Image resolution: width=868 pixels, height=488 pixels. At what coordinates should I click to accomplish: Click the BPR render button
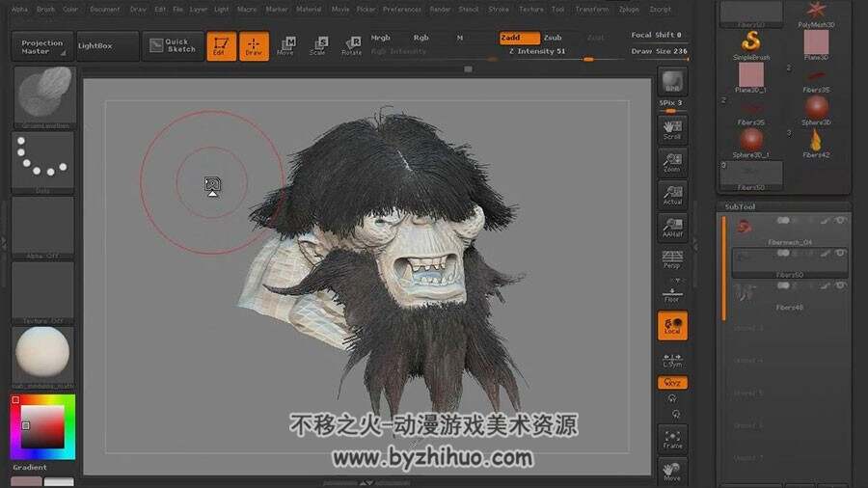point(672,82)
